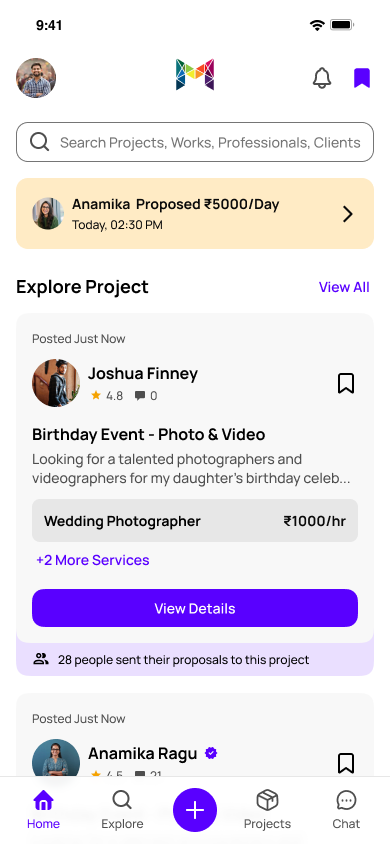Open the notifications bell

pos(322,78)
